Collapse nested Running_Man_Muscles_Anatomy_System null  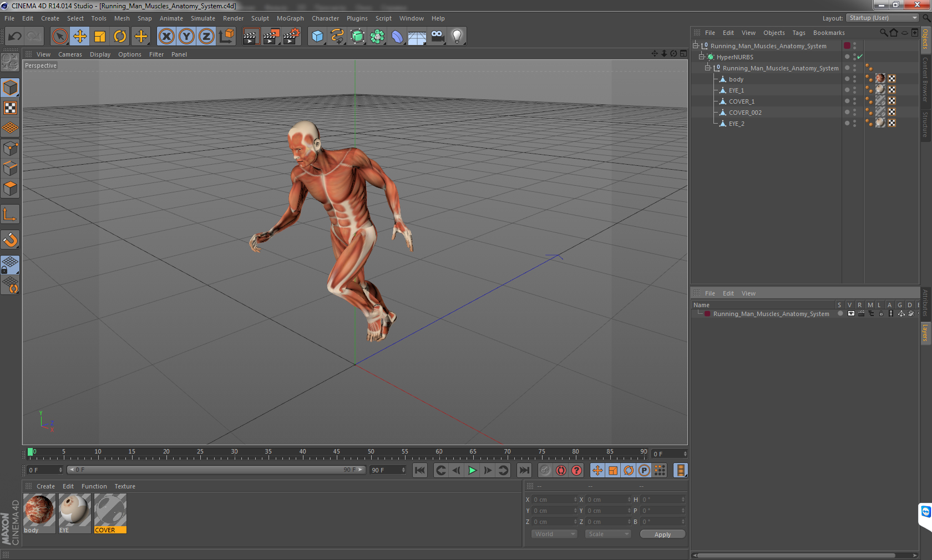[x=708, y=68]
